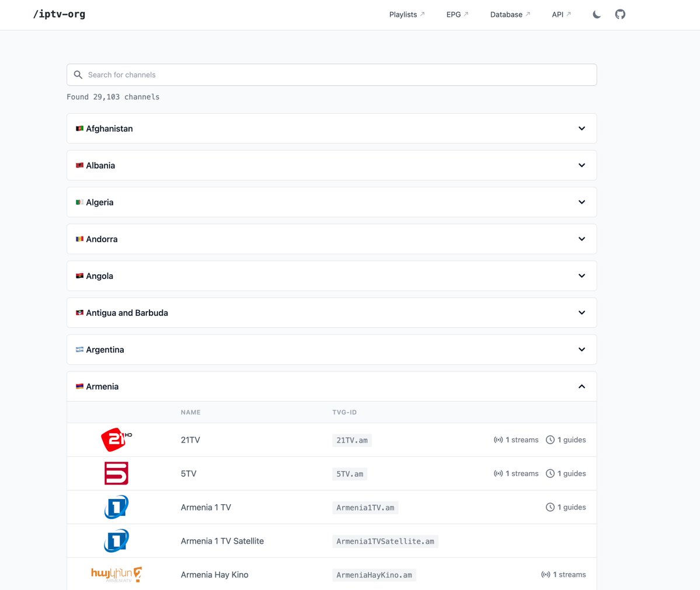700x590 pixels.
Task: Open 1 streams for 21TV
Action: pyautogui.click(x=516, y=440)
